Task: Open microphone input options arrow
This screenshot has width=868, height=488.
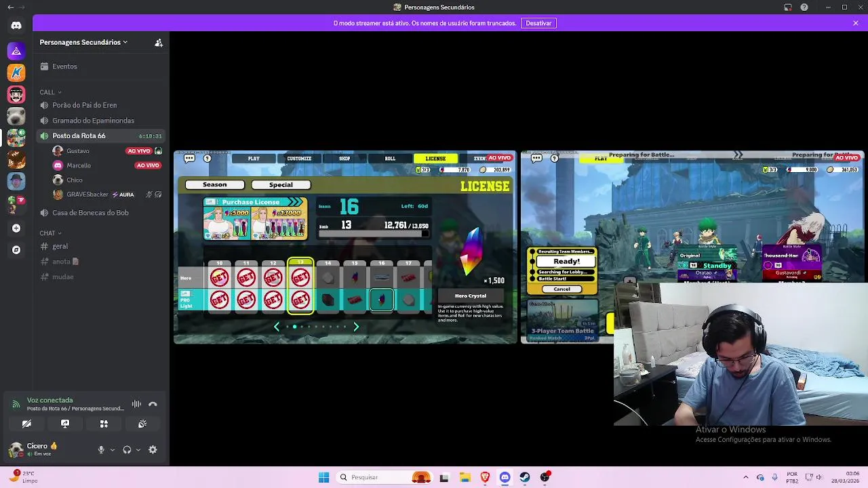Action: click(113, 449)
